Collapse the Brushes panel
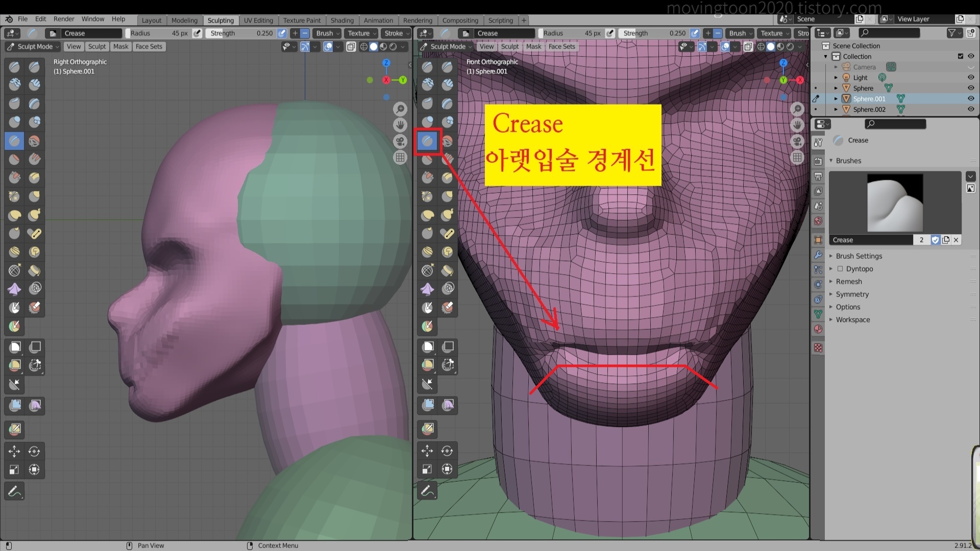This screenshot has width=980, height=551. pos(848,161)
